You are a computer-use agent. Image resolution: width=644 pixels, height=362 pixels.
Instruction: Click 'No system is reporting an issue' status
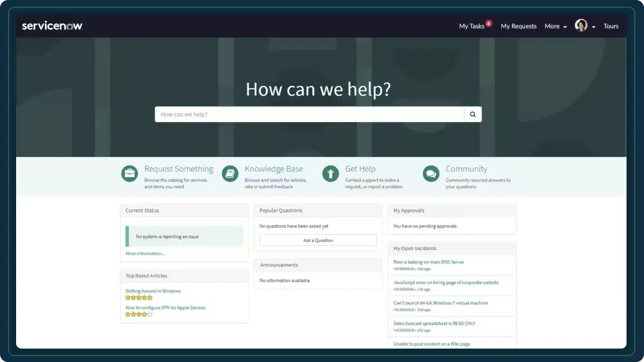pos(184,237)
